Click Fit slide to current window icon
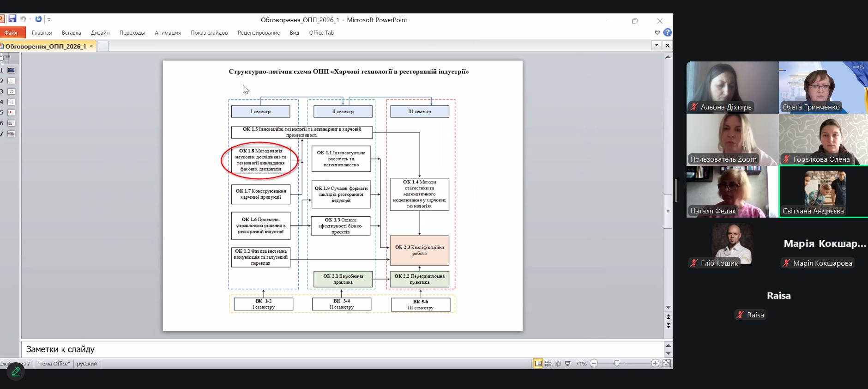Image resolution: width=868 pixels, height=389 pixels. coord(666,364)
